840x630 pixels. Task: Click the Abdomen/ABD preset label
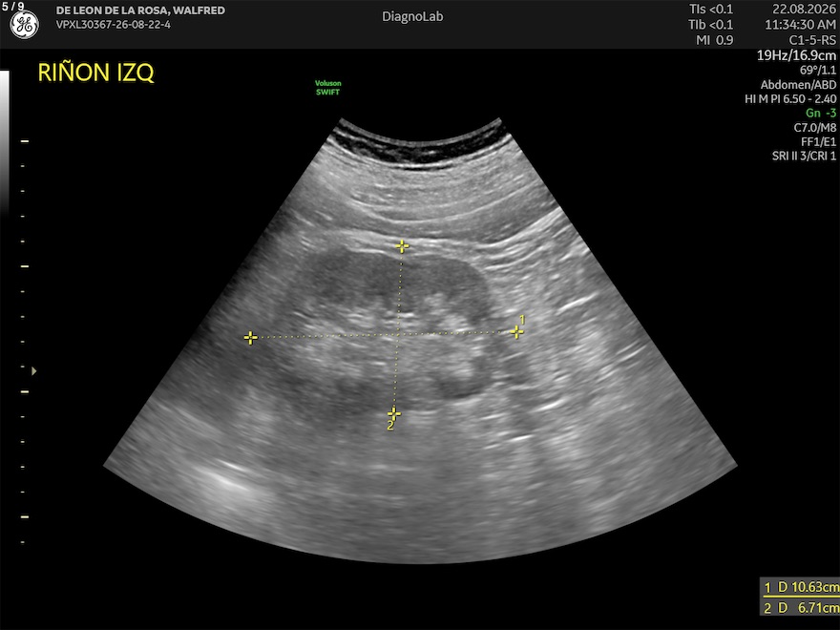[x=798, y=85]
